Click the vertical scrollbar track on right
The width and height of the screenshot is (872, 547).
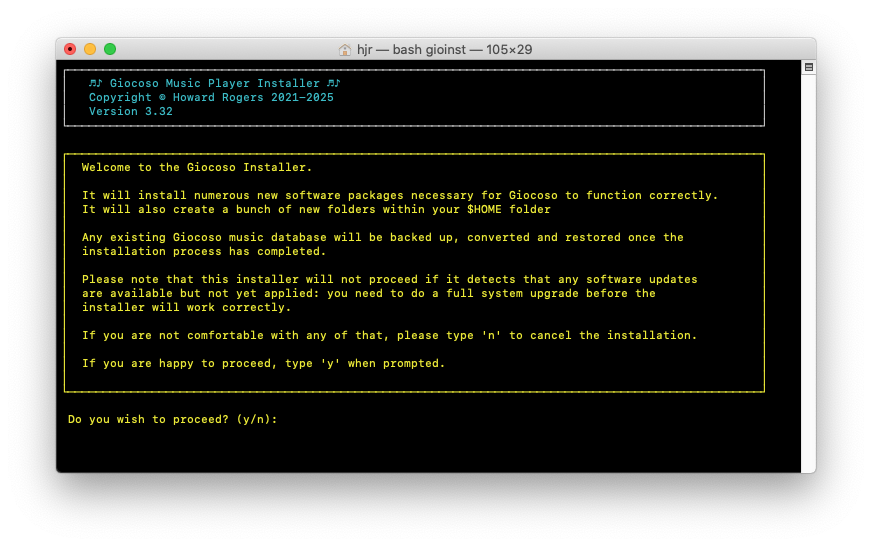(808, 270)
